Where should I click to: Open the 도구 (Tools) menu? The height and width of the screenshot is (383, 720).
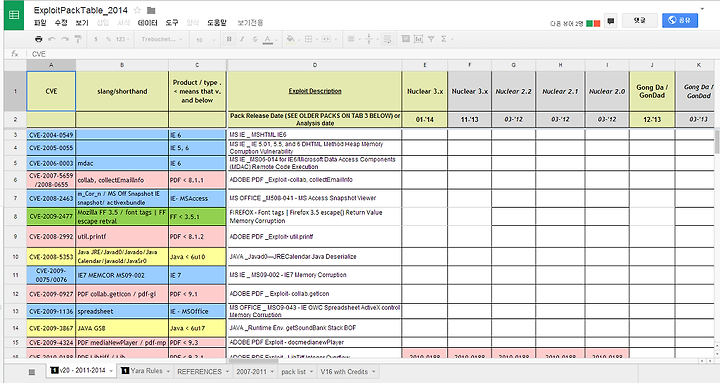(172, 23)
